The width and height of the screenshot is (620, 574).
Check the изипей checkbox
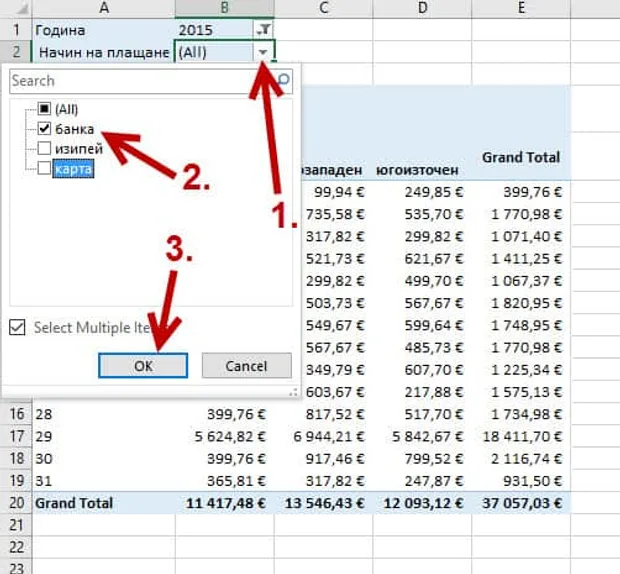pyautogui.click(x=44, y=149)
